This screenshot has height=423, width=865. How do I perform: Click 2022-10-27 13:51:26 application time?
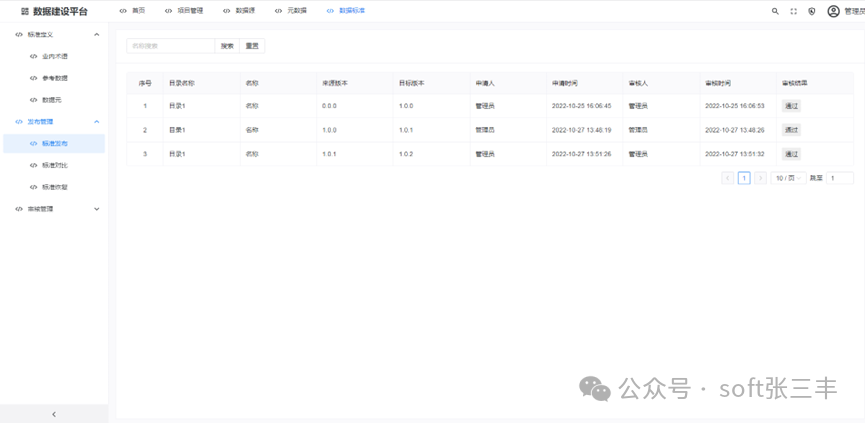[581, 154]
